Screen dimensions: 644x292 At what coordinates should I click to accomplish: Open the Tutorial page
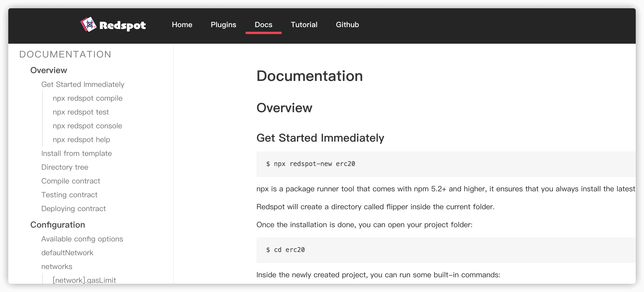click(304, 25)
